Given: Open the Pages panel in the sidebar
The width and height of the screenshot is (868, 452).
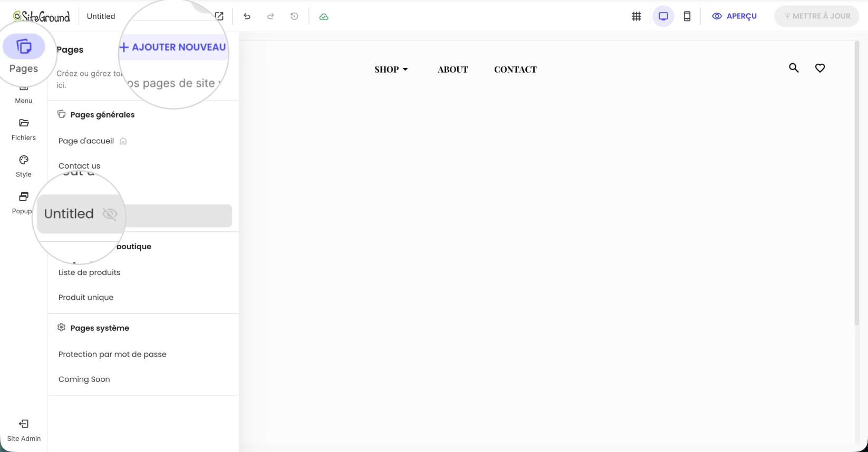Looking at the screenshot, I should click(x=24, y=54).
